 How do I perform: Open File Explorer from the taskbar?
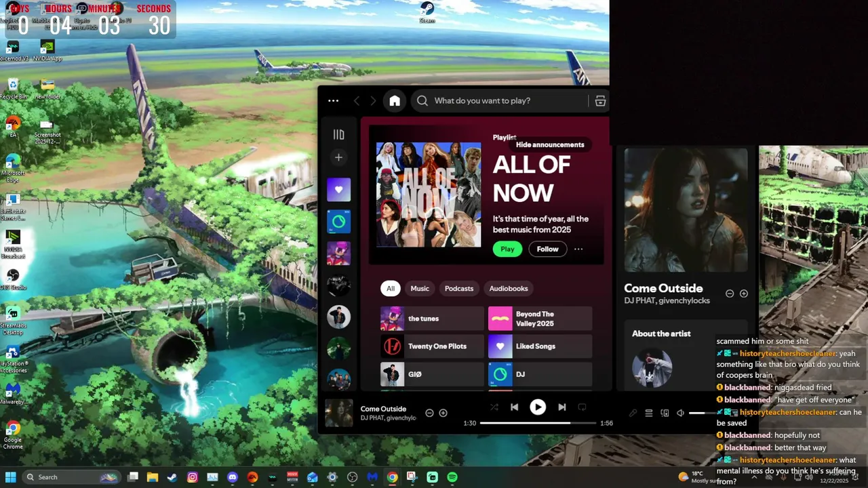point(153,477)
